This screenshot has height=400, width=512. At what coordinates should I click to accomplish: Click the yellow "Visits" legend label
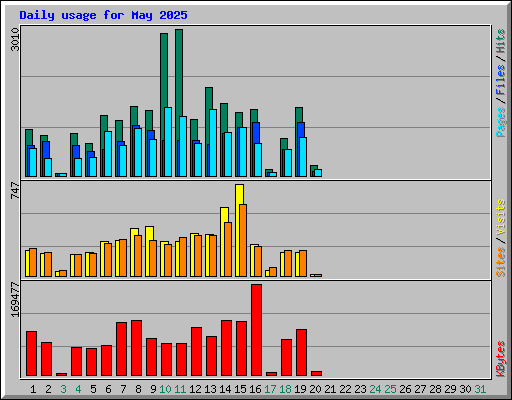(x=501, y=218)
